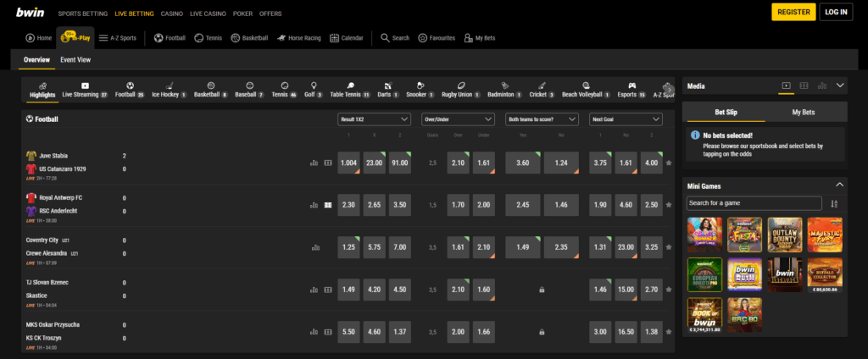Go to Football in top navigation

(170, 38)
